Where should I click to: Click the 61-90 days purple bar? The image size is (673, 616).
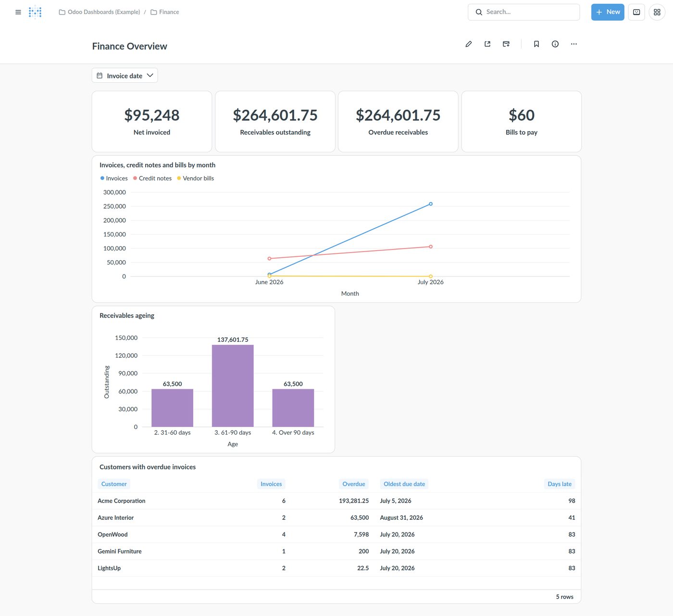coord(233,386)
